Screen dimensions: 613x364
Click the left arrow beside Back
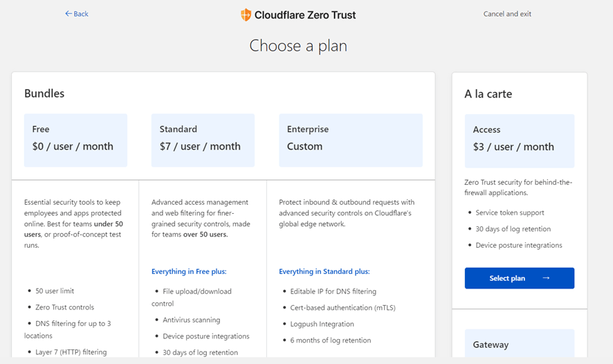(x=68, y=14)
